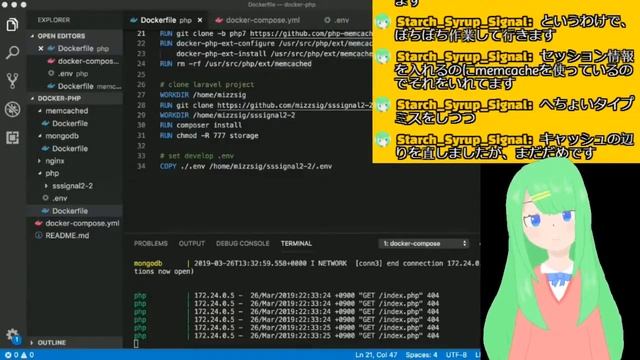
Task: Click the php-memcached GitHub URL on line 21
Action: click(311, 33)
